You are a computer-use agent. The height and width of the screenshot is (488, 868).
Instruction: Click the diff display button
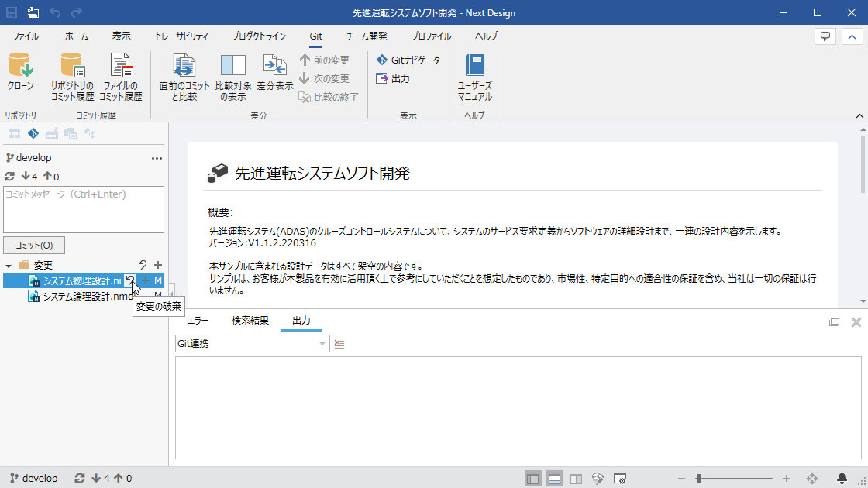[x=274, y=73]
